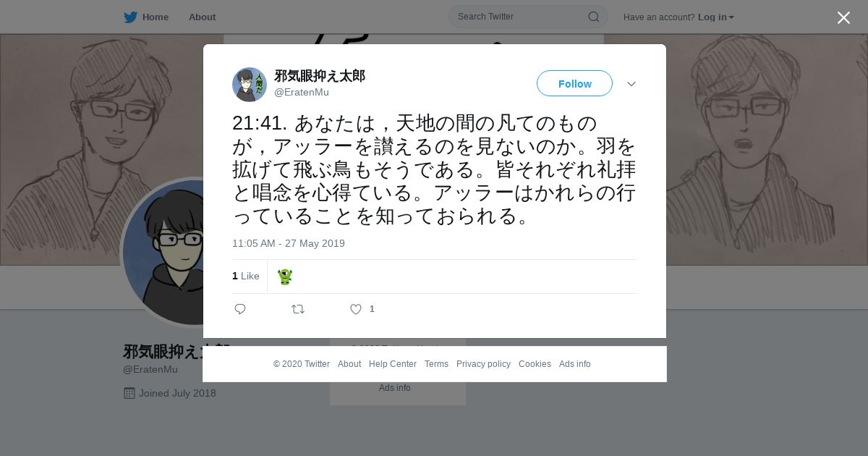Open the tweet timestamp link
This screenshot has height=456, width=868.
[289, 243]
